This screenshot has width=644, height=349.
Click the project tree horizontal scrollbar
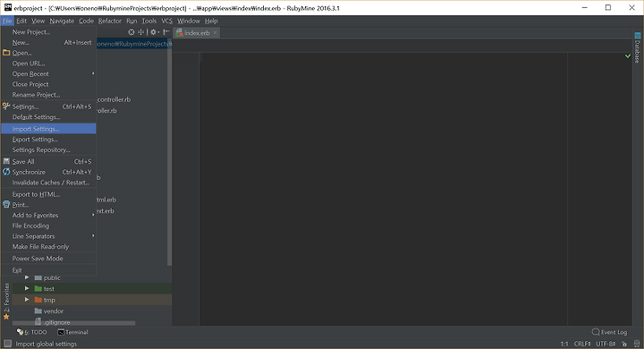[x=73, y=324]
